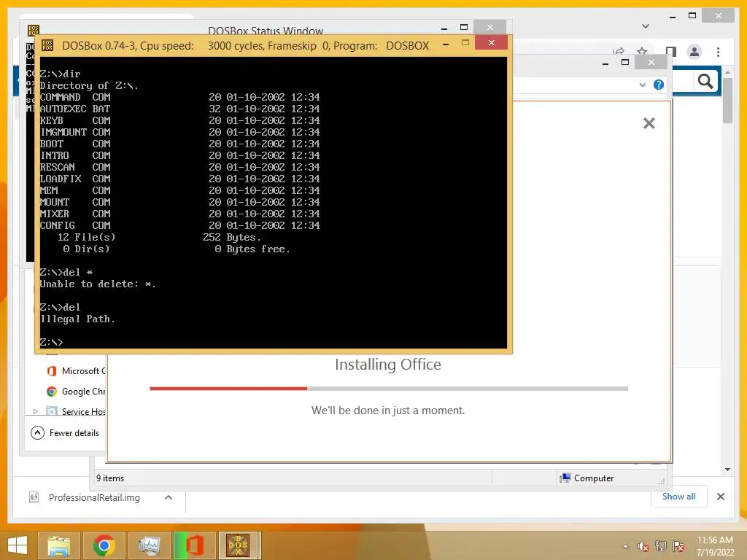Image resolution: width=747 pixels, height=560 pixels.
Task: Click Computer in Explorer status bar
Action: pyautogui.click(x=594, y=478)
